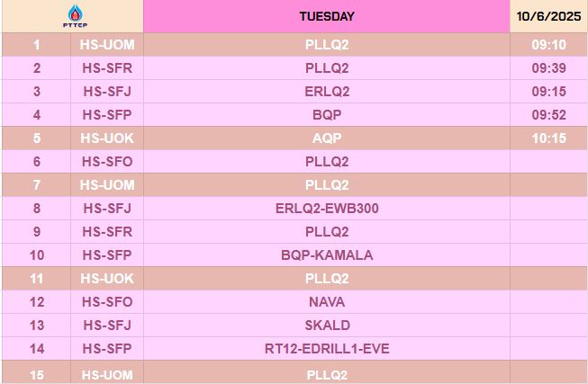Select the TUESDAY header cell

[327, 16]
